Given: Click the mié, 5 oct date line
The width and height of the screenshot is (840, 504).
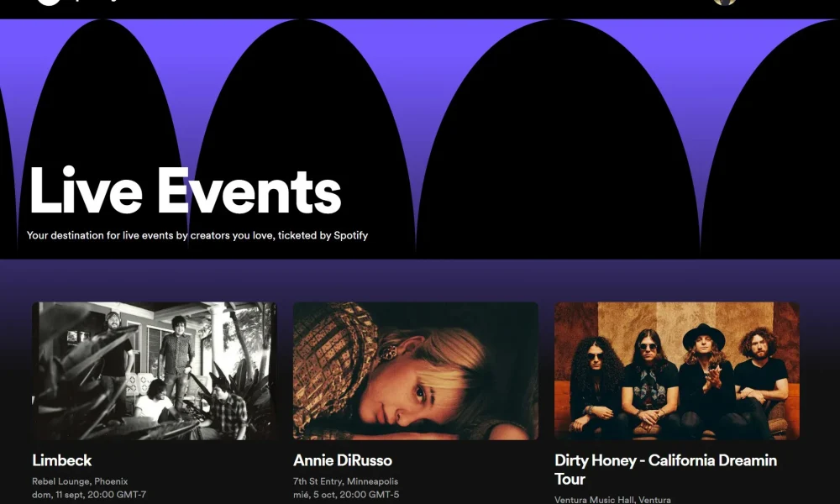Looking at the screenshot, I should (x=346, y=495).
